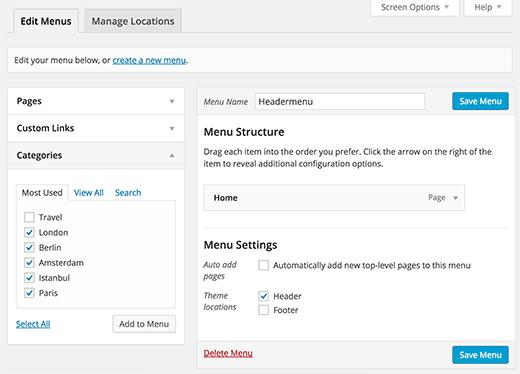Open the Manage Locations tab
This screenshot has width=520, height=374.
[133, 21]
